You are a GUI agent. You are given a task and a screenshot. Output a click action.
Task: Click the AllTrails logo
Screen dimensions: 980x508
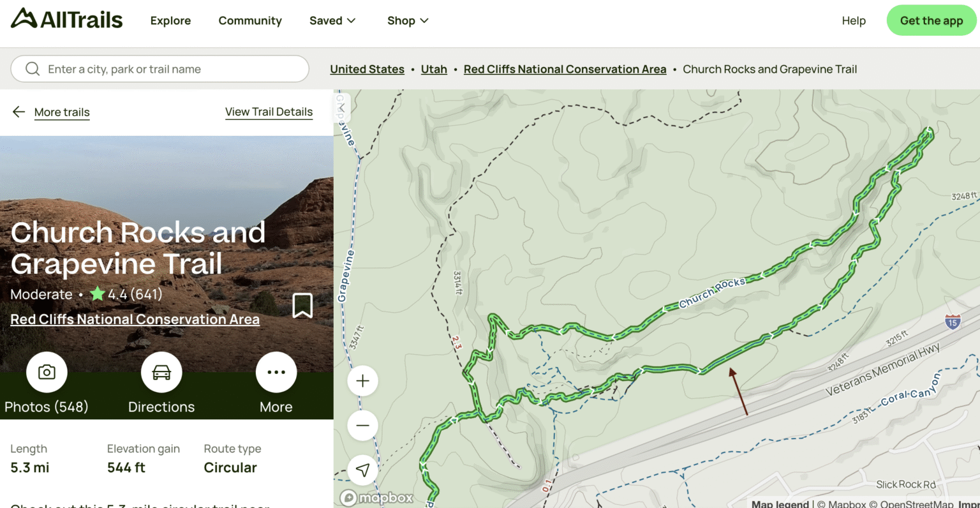tap(66, 19)
